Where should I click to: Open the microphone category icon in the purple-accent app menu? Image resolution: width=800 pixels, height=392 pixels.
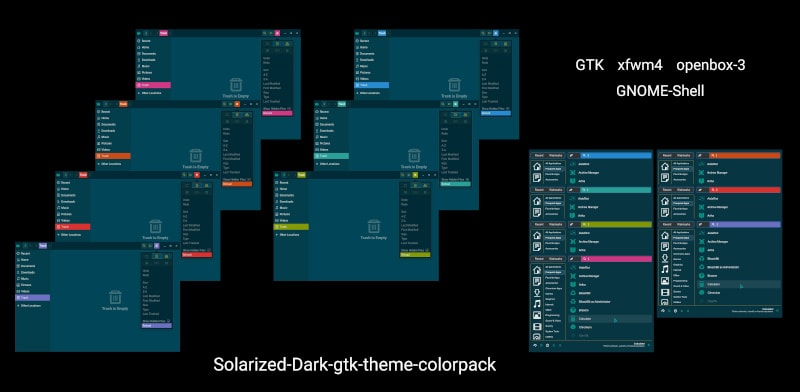[x=665, y=258]
